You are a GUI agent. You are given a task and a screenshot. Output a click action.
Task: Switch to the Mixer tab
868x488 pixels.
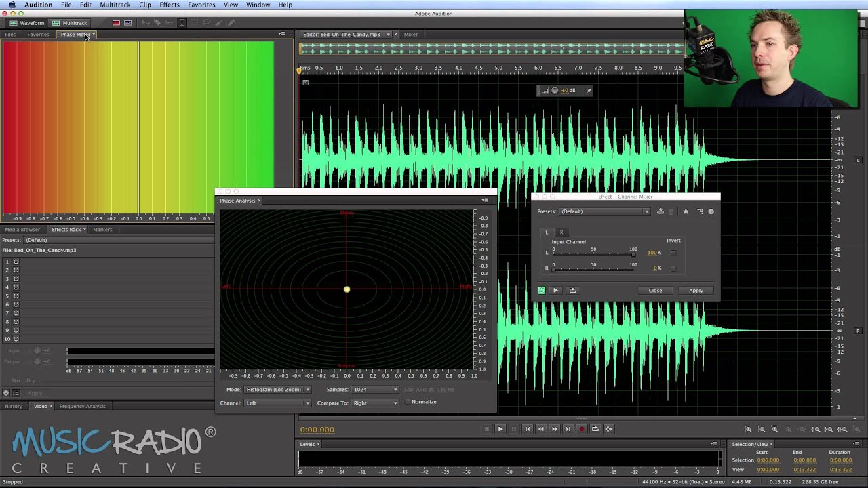coord(411,35)
